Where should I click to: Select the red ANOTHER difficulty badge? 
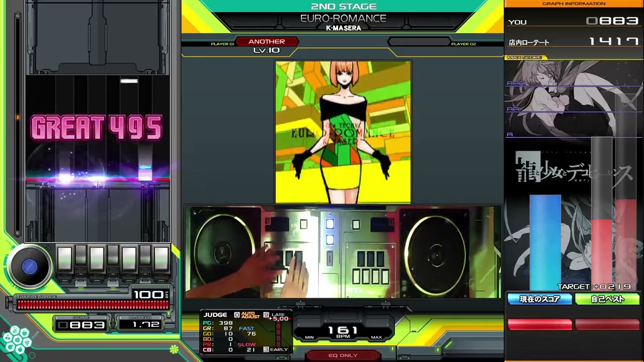click(267, 42)
